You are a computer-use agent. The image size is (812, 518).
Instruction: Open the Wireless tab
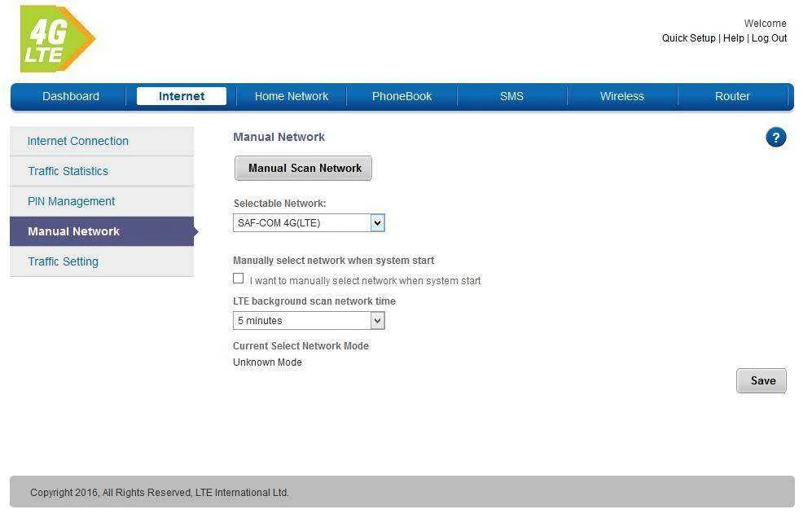coord(622,96)
